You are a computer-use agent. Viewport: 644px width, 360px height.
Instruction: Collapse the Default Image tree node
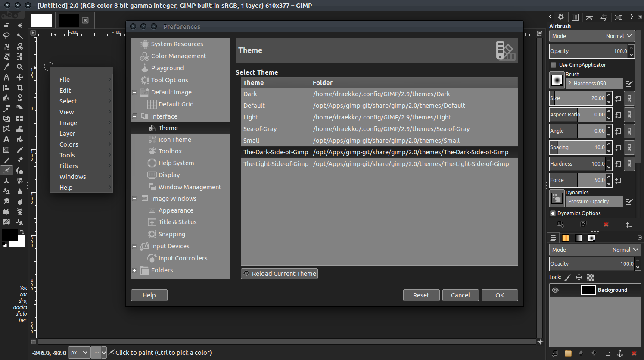pyautogui.click(x=134, y=92)
